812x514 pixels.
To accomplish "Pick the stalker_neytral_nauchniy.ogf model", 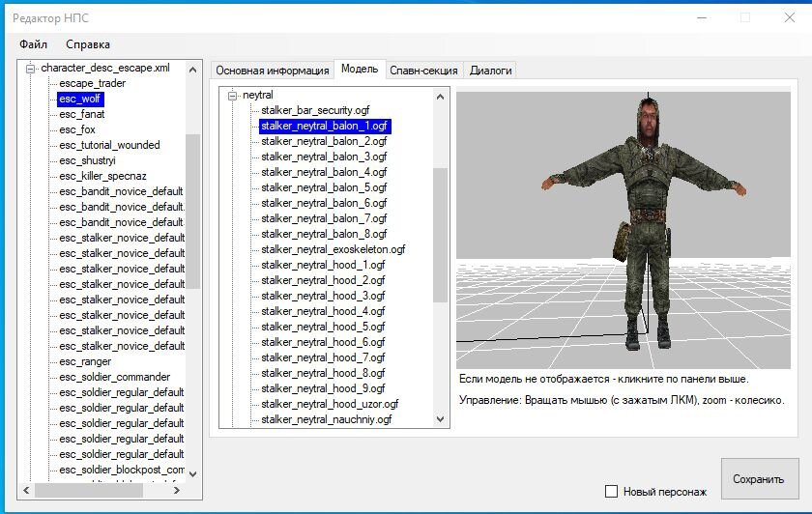I will tap(326, 419).
